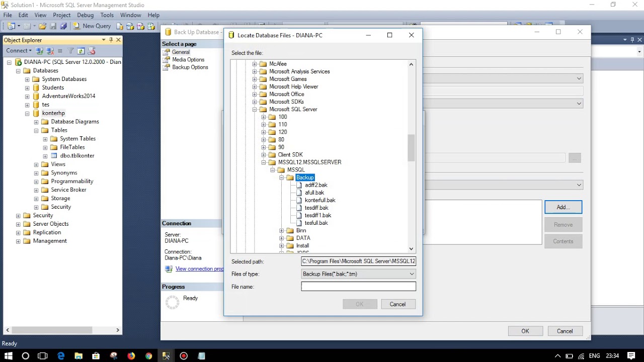This screenshot has width=644, height=362.
Task: Select tesdiff1.bak backup file
Action: pos(318,215)
